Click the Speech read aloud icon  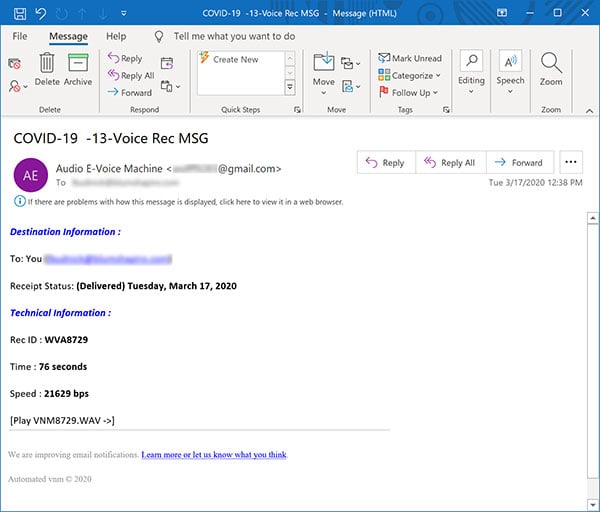pos(510,61)
